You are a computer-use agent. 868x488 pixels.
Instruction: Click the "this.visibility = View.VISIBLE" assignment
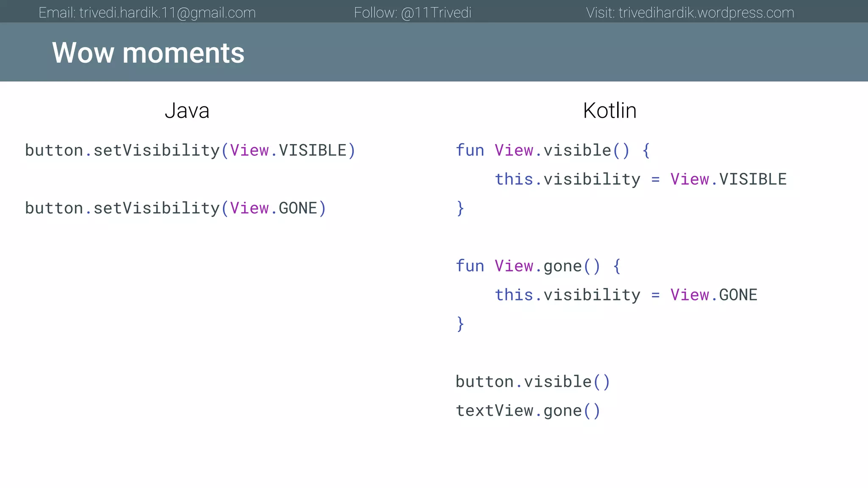point(640,179)
